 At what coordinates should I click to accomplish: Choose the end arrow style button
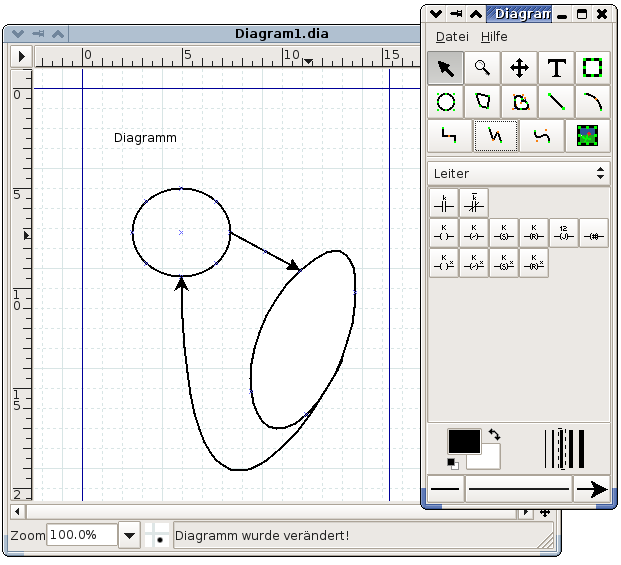coord(592,489)
